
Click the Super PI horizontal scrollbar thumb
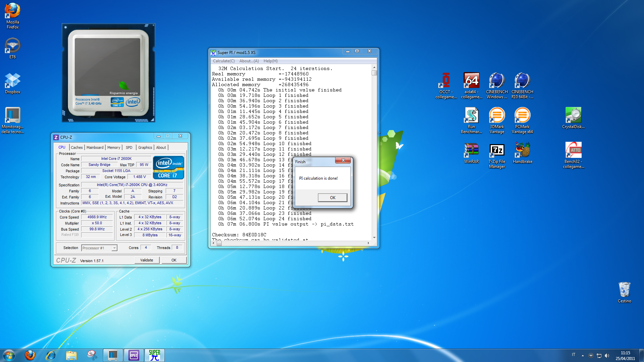pyautogui.click(x=219, y=244)
